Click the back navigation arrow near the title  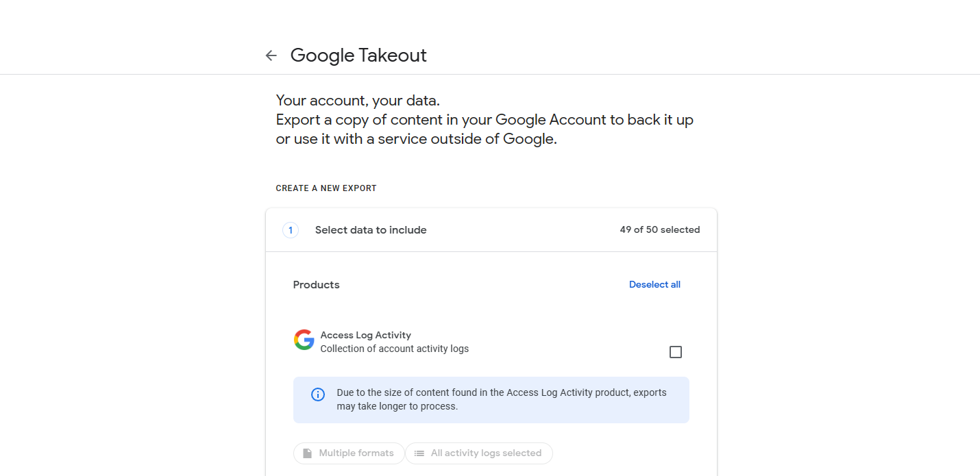pos(271,55)
